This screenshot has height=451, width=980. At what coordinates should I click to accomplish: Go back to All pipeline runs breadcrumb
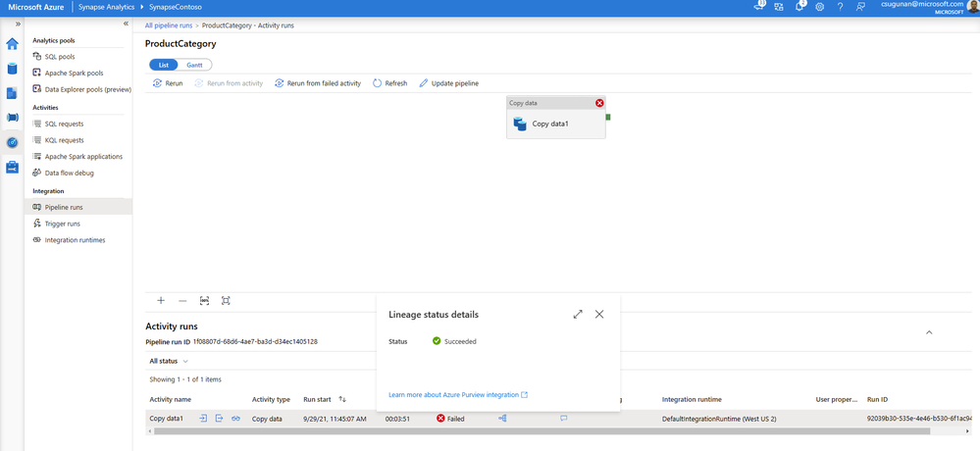169,25
